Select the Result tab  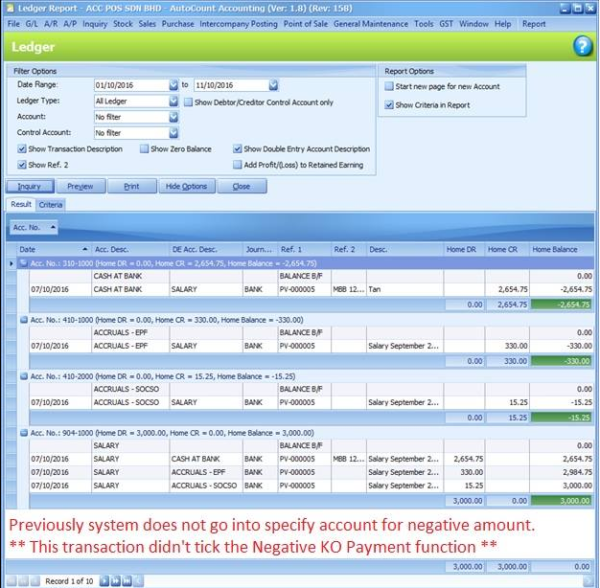[x=21, y=204]
